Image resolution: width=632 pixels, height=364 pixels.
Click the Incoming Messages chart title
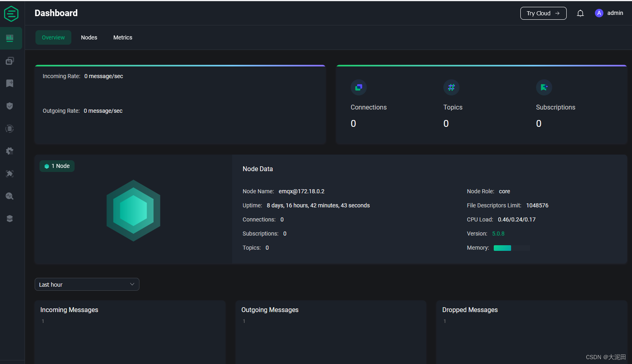point(69,310)
